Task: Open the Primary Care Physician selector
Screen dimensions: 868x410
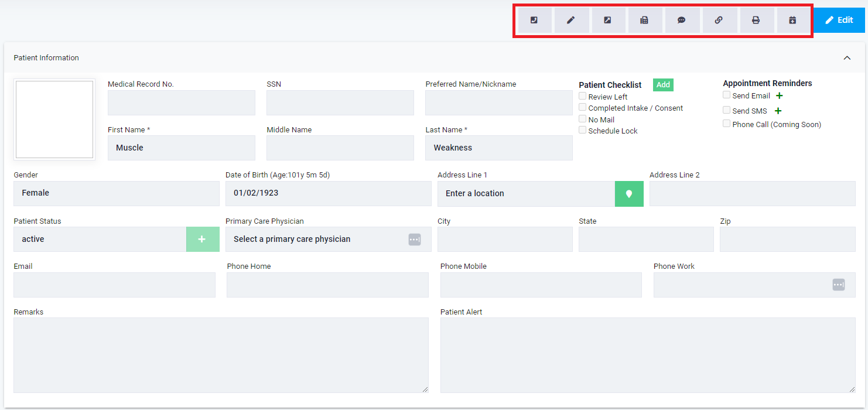Action: [329, 239]
